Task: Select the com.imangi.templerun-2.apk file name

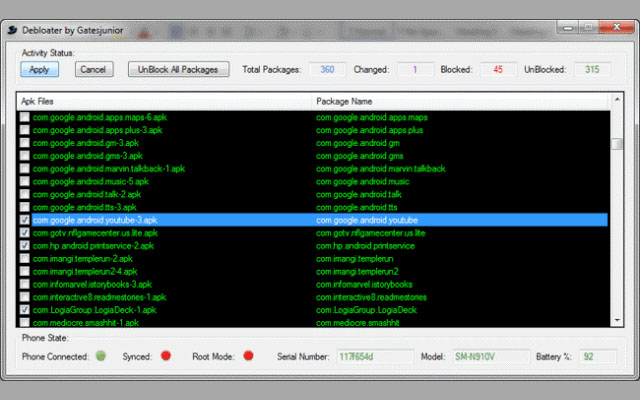Action: click(x=83, y=258)
